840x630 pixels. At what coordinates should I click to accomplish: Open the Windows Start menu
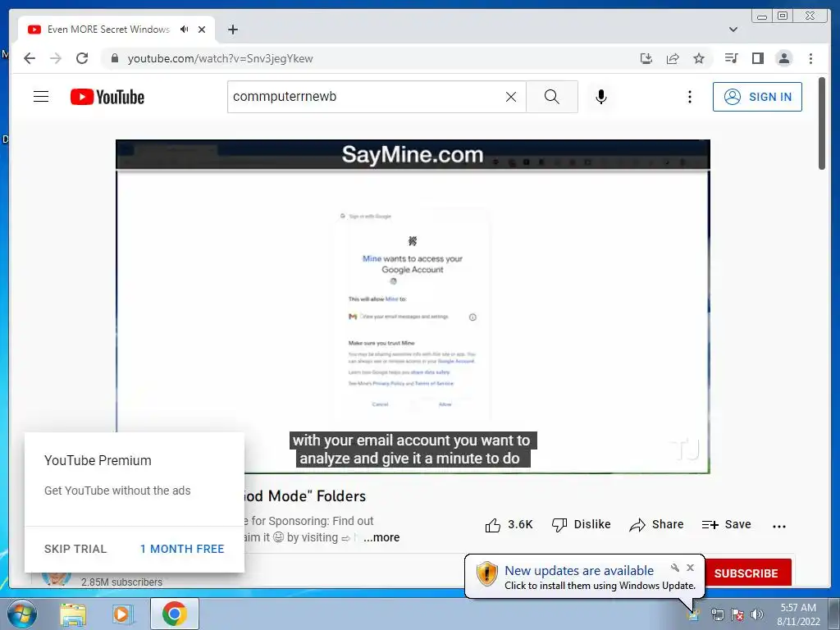coord(22,614)
